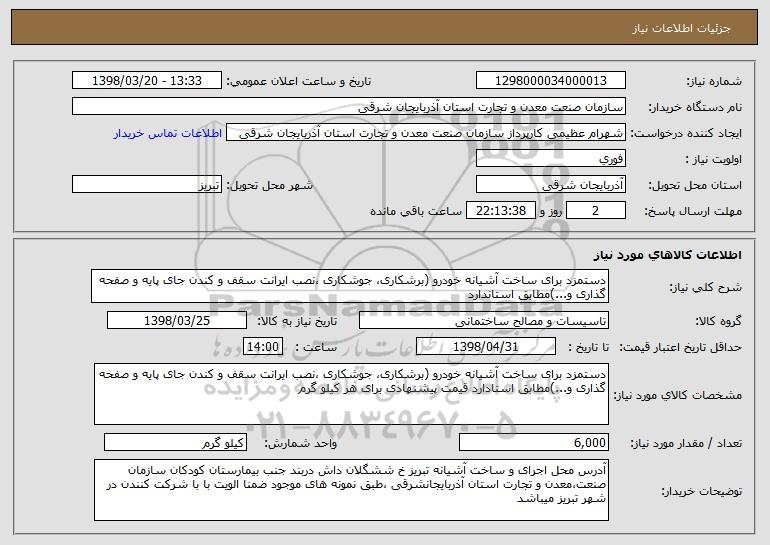Click the تاریخ نیاز به کالا field 1398/03/25

[177, 320]
